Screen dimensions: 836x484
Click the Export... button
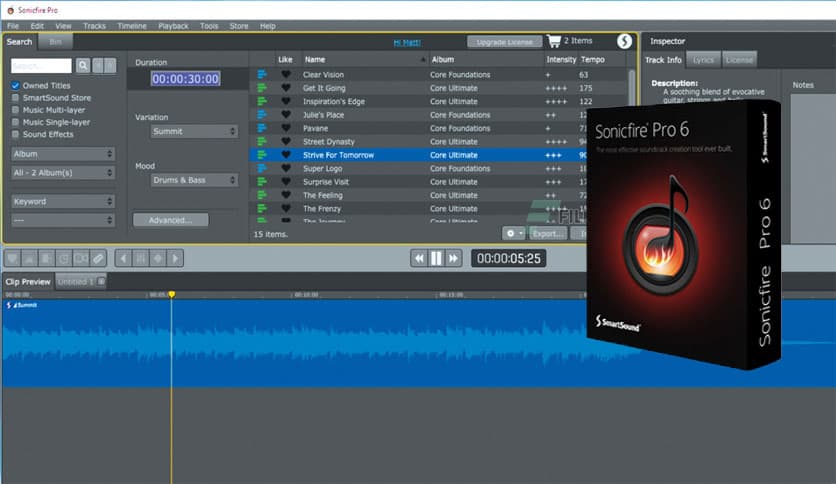pos(548,233)
